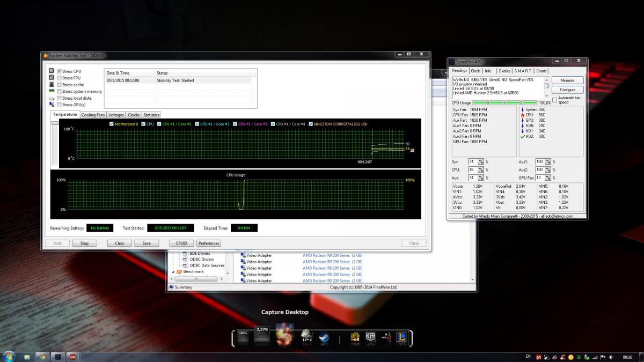This screenshot has height=362, width=644.
Task: Click the HD2 green checkmark icon
Action: [522, 137]
